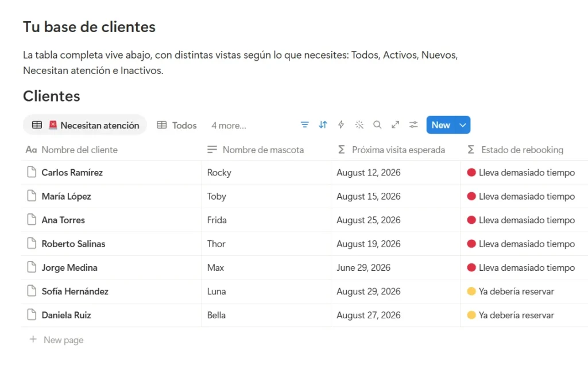
Task: Open Nombre del cliente column header menu
Action: pos(111,150)
